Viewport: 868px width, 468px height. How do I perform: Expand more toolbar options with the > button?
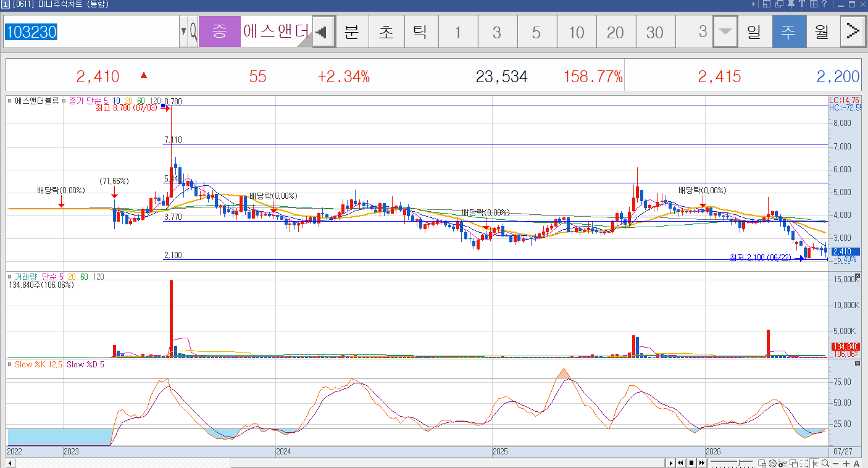point(853,31)
